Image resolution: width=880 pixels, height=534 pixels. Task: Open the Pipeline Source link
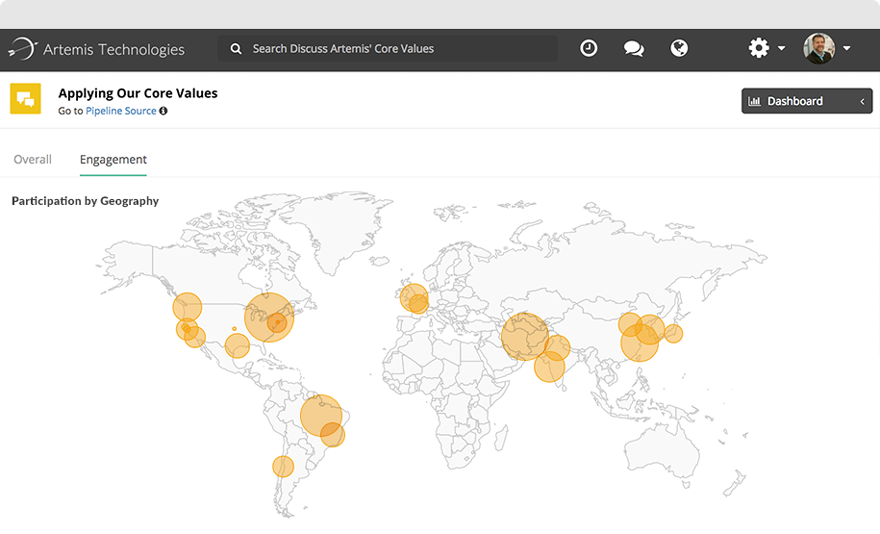(x=121, y=111)
